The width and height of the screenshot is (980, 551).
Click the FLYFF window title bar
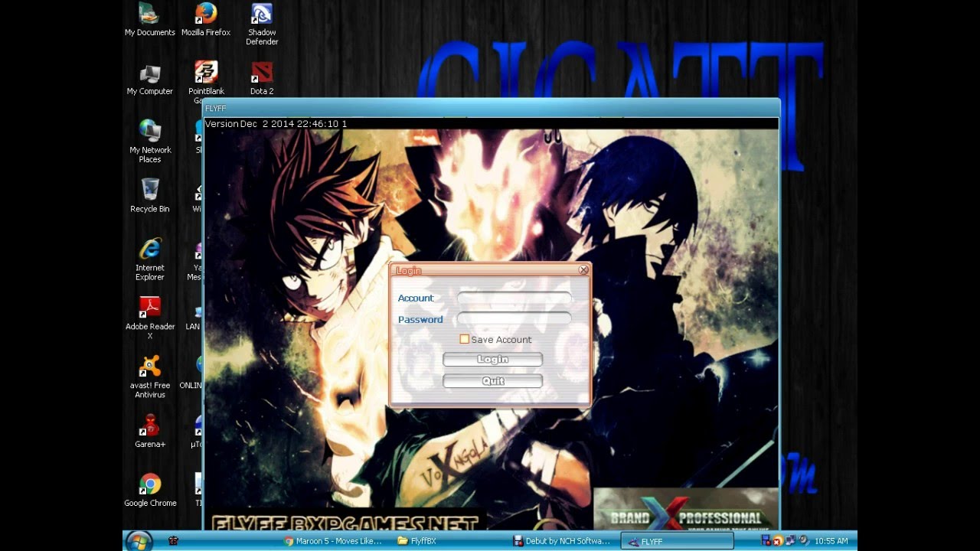491,109
